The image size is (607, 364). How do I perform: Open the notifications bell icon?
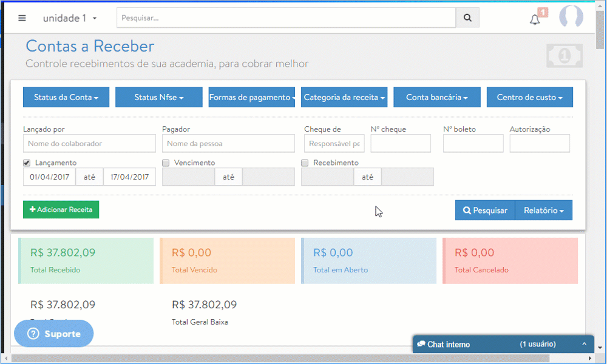click(x=535, y=19)
